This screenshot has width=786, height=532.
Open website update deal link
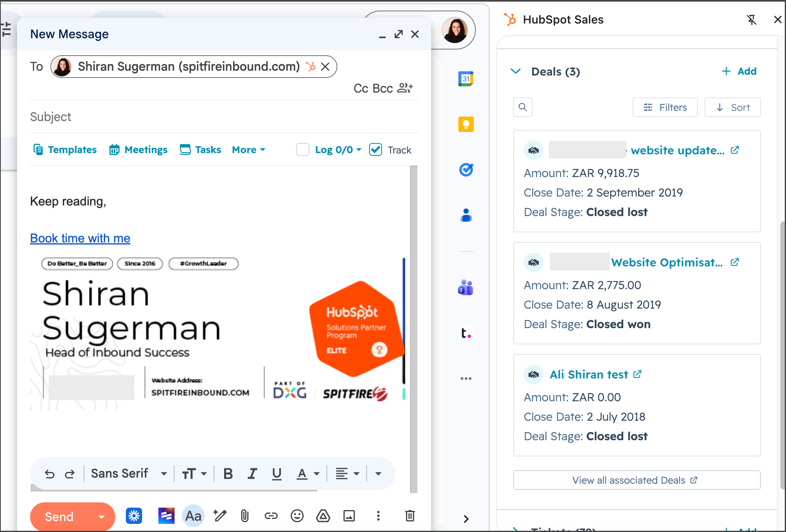678,150
